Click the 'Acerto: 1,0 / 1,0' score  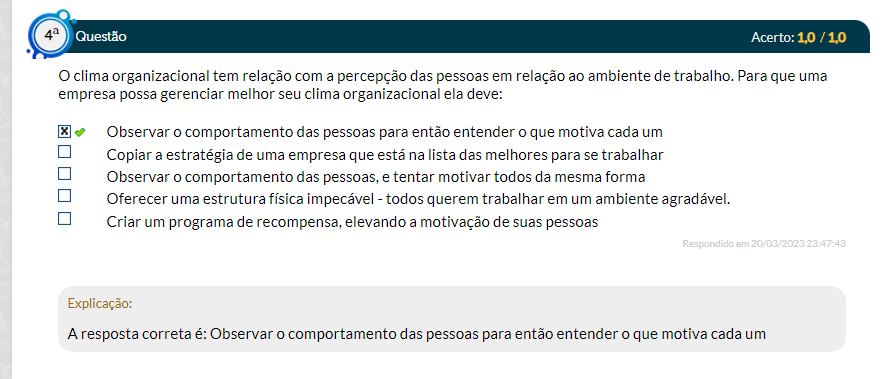click(x=798, y=37)
